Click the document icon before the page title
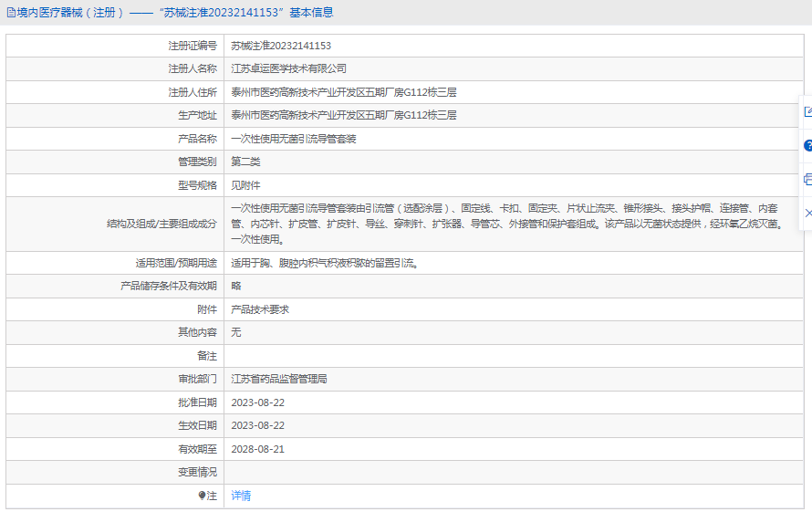 pyautogui.click(x=11, y=13)
